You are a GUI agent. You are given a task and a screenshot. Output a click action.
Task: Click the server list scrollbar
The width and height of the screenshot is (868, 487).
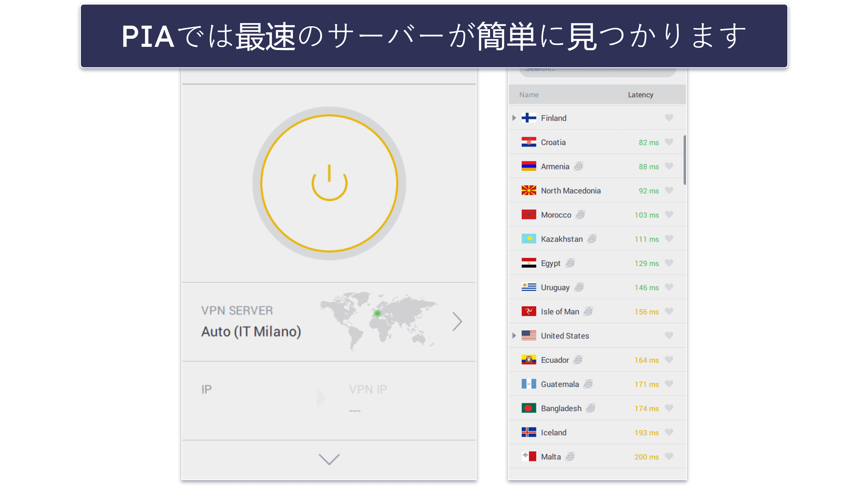(x=684, y=160)
